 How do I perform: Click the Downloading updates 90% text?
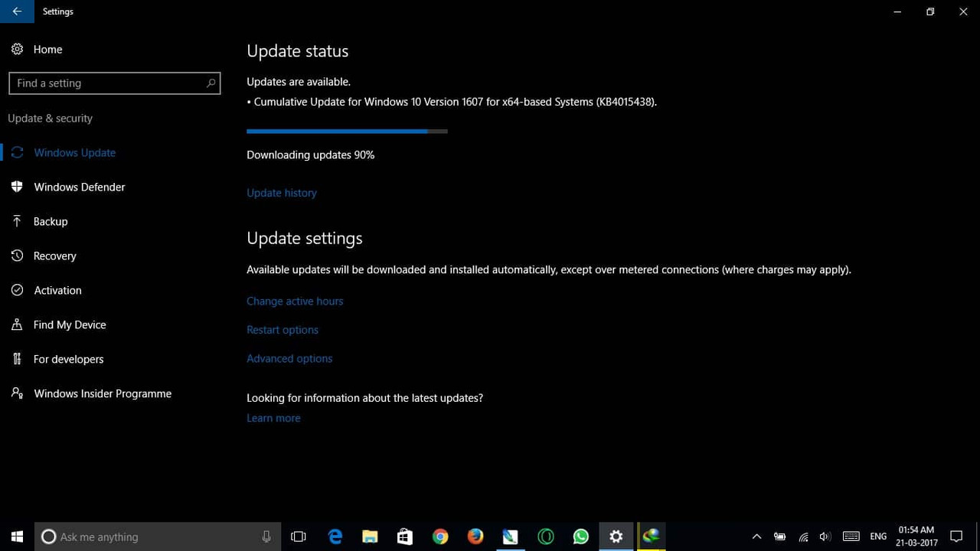(x=311, y=155)
